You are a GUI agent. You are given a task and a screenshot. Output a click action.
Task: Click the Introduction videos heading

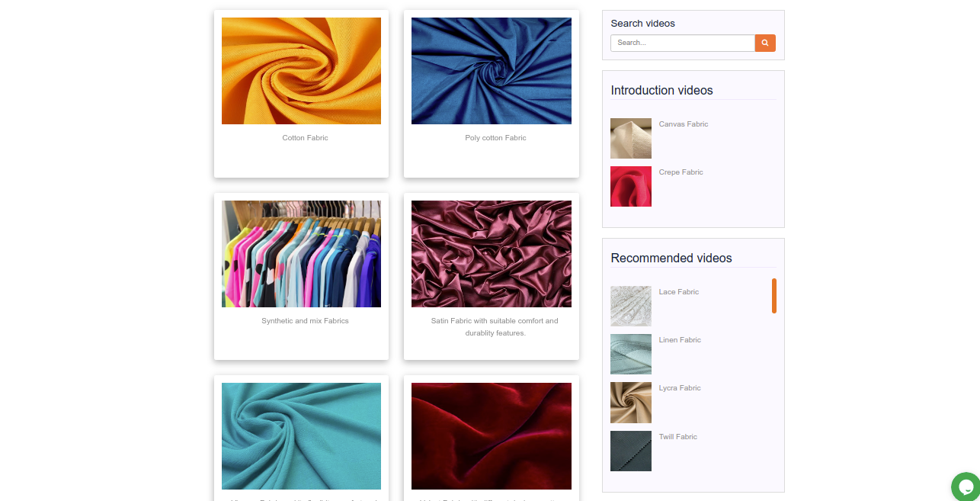pos(661,90)
